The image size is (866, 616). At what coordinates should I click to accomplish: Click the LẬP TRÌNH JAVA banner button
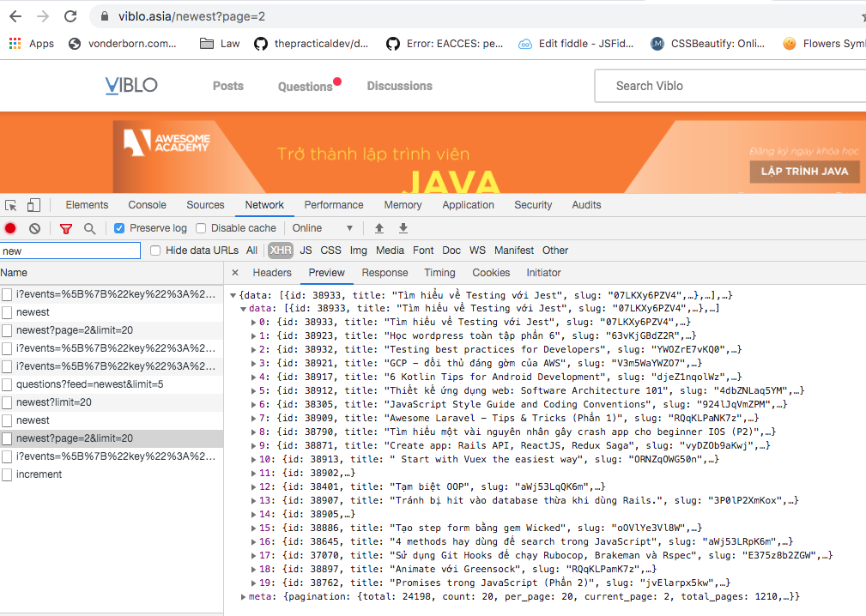(x=804, y=171)
